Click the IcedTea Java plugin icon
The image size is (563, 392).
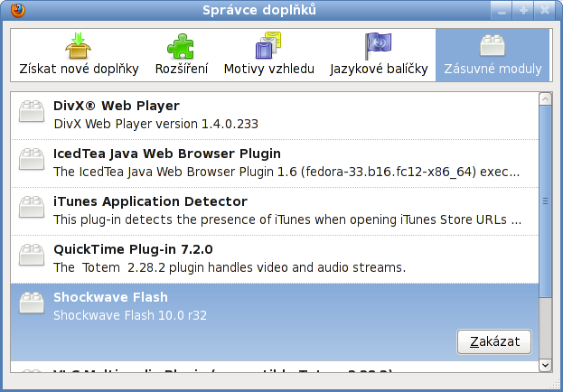pyautogui.click(x=33, y=159)
